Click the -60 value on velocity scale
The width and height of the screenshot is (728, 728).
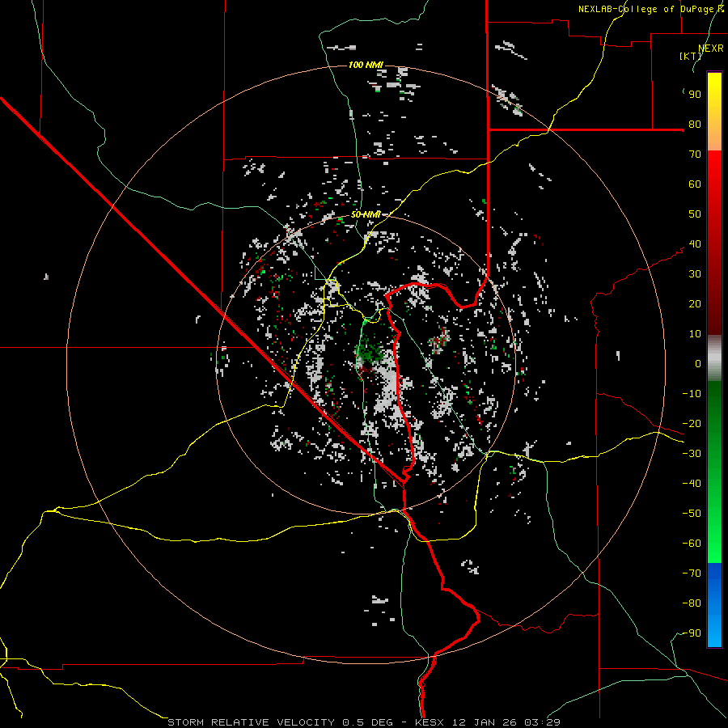tap(692, 544)
